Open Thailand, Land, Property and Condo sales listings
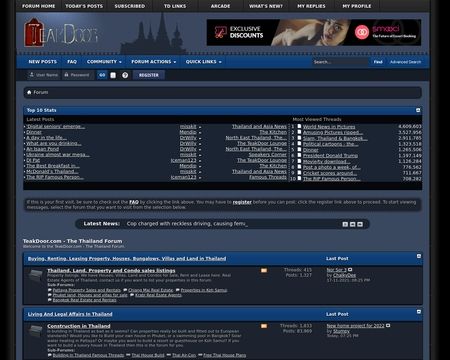Image resolution: width=450 pixels, height=360 pixels. click(x=111, y=271)
